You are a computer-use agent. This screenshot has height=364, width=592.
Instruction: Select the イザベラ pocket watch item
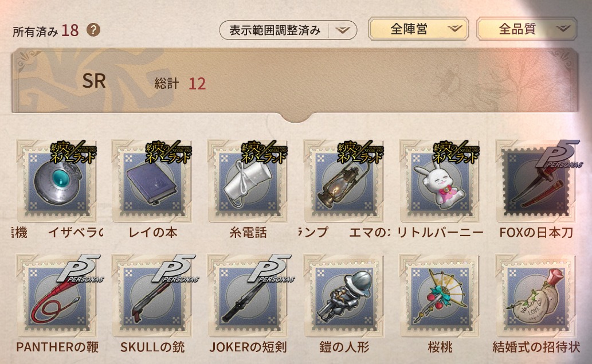56,181
